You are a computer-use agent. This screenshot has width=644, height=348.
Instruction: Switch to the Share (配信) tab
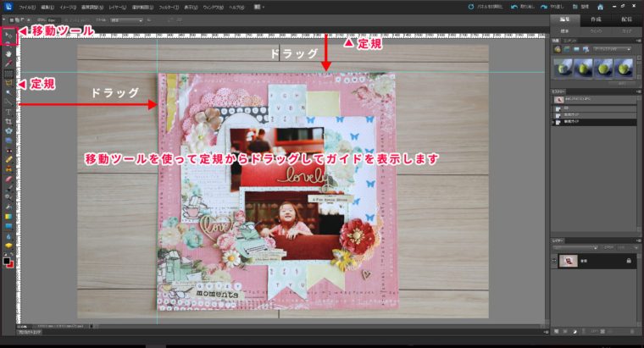(x=626, y=18)
